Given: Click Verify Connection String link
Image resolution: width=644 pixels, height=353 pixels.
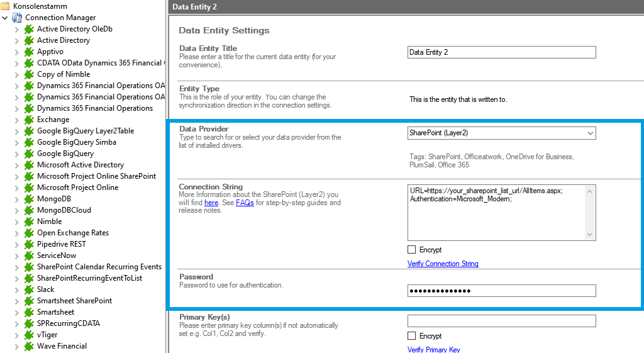Looking at the screenshot, I should [x=443, y=264].
